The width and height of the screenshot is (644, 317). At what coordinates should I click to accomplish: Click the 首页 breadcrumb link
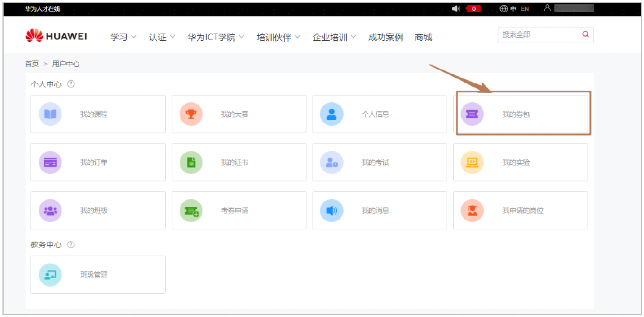32,64
